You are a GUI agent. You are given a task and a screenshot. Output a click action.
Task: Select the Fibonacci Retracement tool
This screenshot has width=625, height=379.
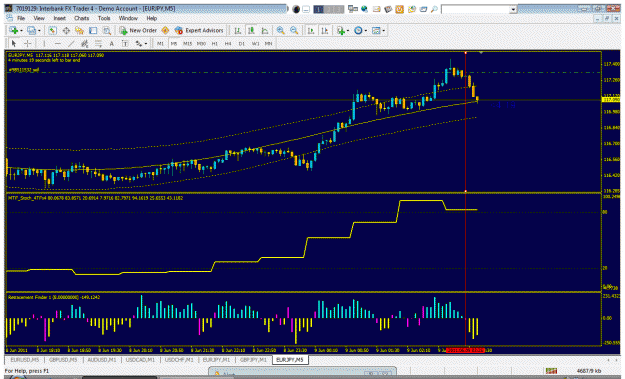click(x=98, y=43)
